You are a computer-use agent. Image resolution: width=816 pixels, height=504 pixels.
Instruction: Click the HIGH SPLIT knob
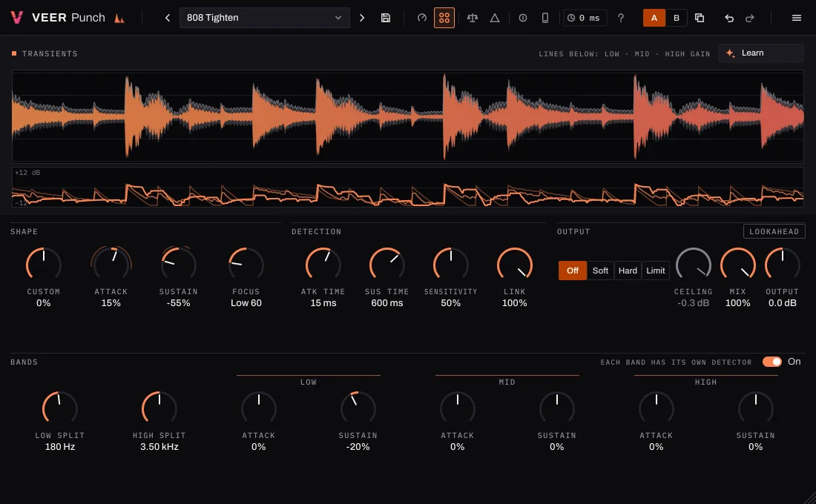(159, 408)
